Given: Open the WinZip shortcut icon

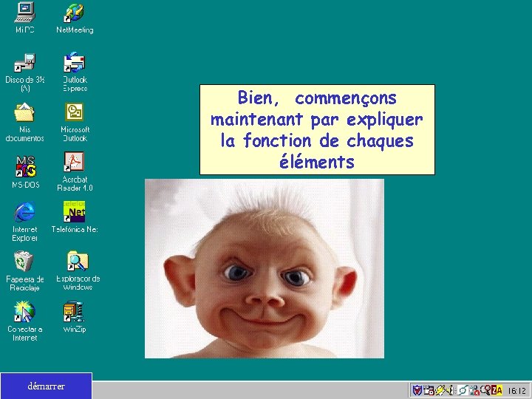Looking at the screenshot, I should (x=75, y=316).
